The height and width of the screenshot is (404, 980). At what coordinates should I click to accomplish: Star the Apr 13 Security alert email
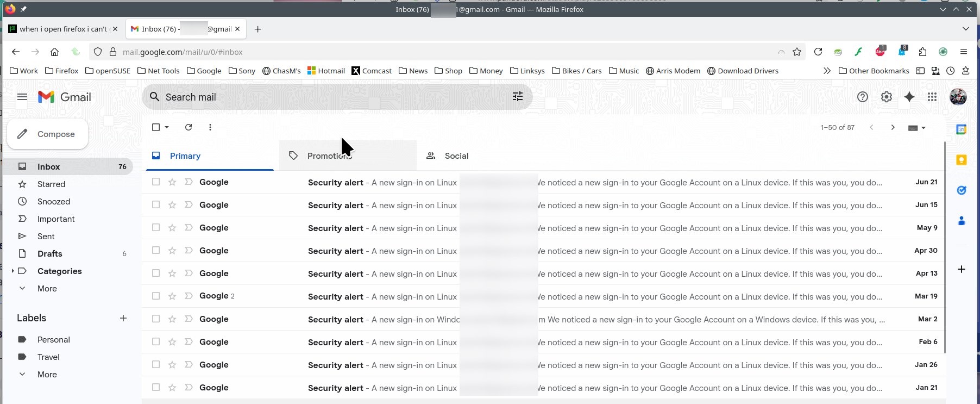[x=172, y=273]
